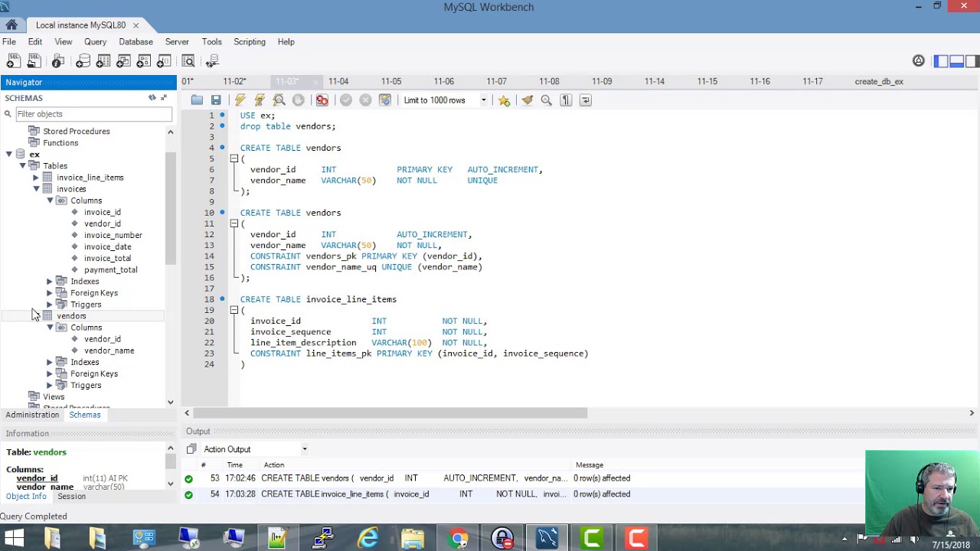Image resolution: width=980 pixels, height=551 pixels.
Task: Open Google Chrome from the taskbar
Action: (458, 539)
